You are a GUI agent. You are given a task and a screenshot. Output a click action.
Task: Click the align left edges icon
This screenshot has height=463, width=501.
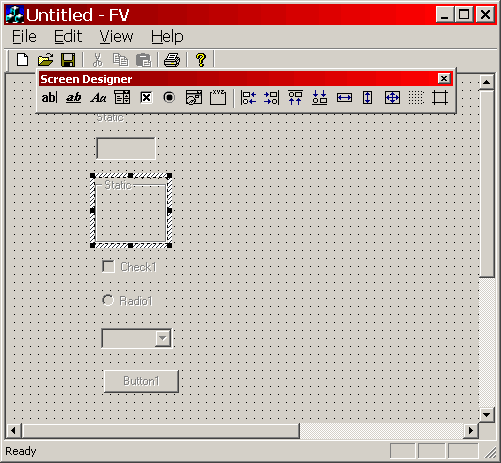click(x=249, y=98)
